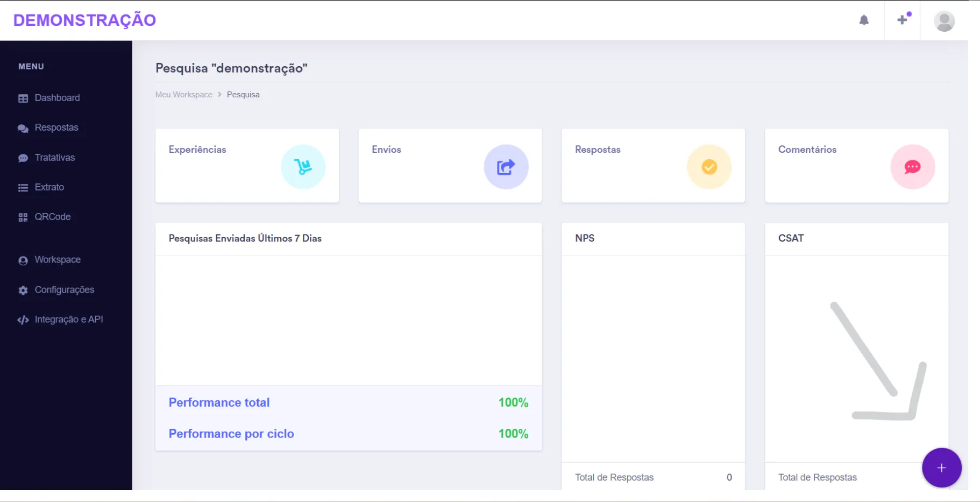This screenshot has width=980, height=502.
Task: Click the Experiências cart icon
Action: pyautogui.click(x=303, y=167)
